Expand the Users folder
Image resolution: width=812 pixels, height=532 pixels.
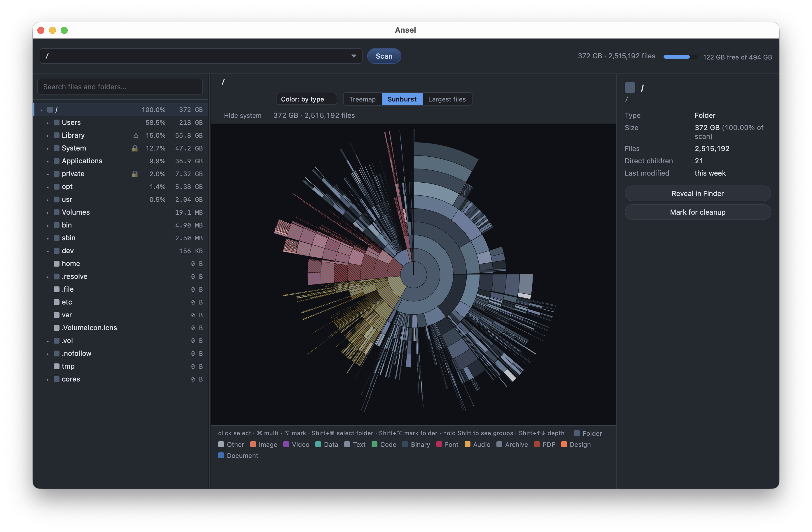[x=48, y=123]
